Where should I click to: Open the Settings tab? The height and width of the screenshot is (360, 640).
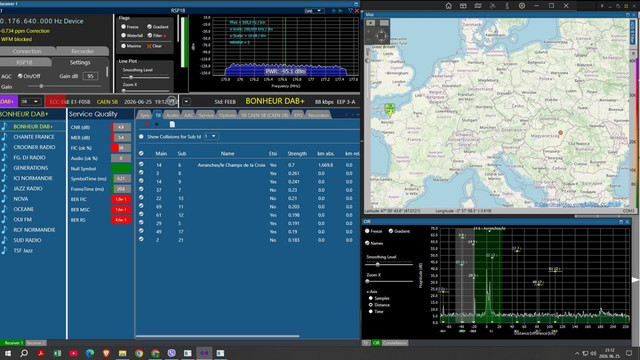(x=80, y=62)
